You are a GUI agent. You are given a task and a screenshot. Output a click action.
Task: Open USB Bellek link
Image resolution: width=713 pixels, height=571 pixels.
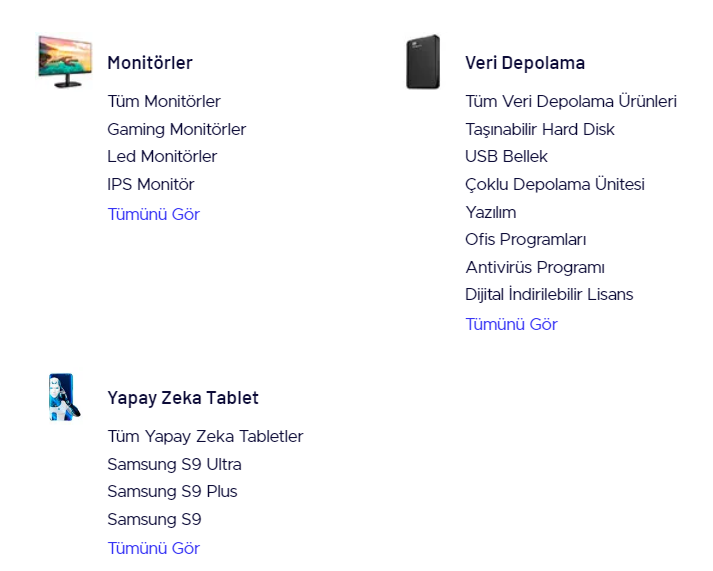point(506,156)
